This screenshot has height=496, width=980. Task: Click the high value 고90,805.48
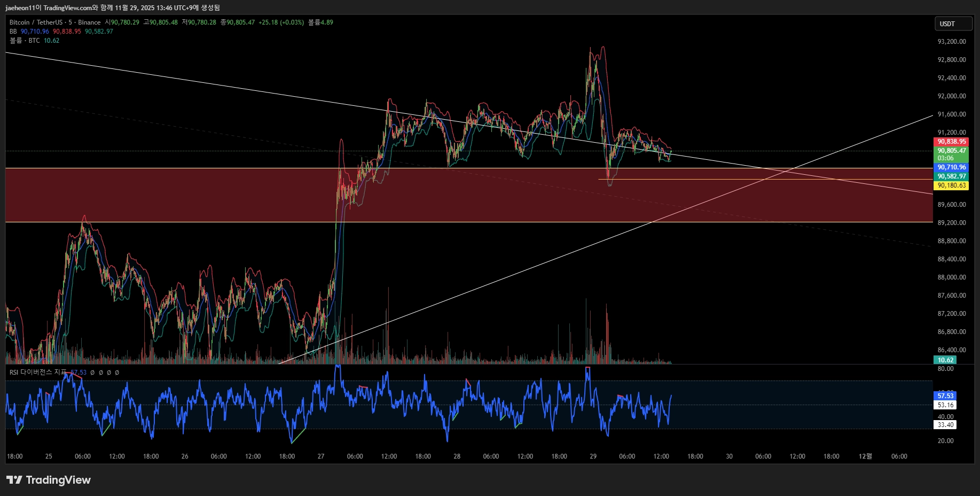click(160, 22)
